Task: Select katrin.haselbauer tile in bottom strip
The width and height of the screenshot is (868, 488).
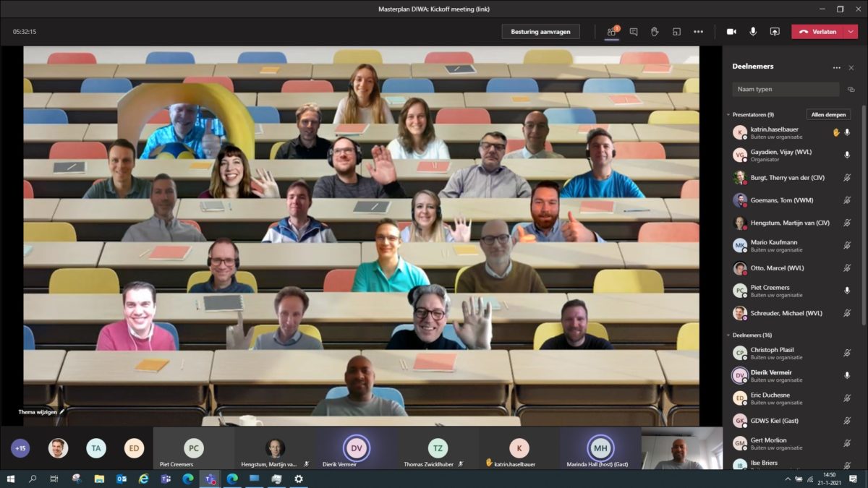Action: (519, 448)
